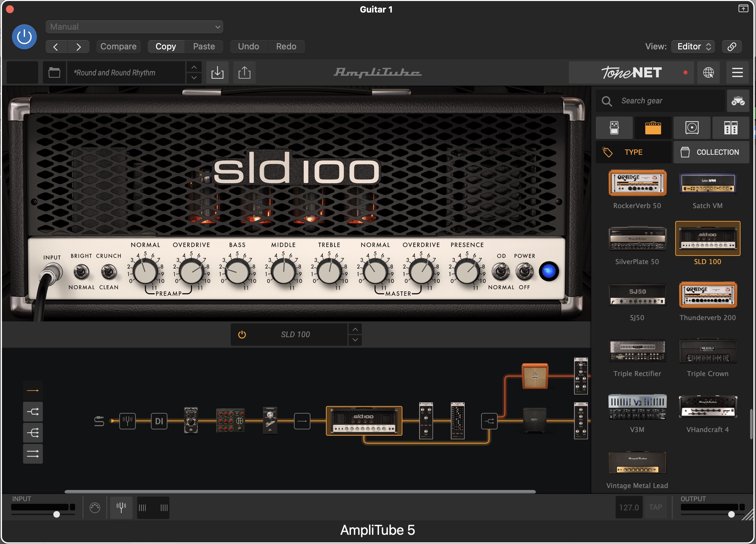Select the tuner block in signal chain

click(127, 421)
